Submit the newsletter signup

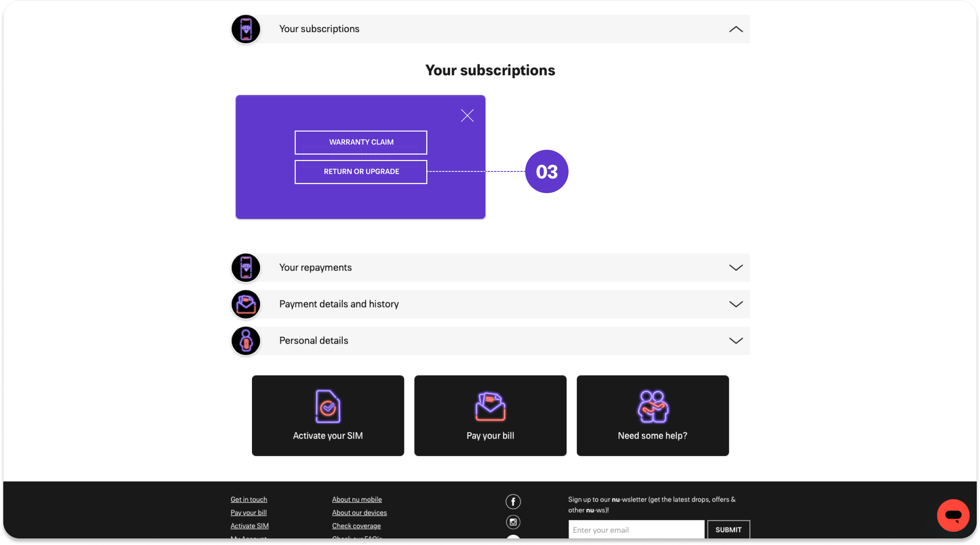point(728,530)
